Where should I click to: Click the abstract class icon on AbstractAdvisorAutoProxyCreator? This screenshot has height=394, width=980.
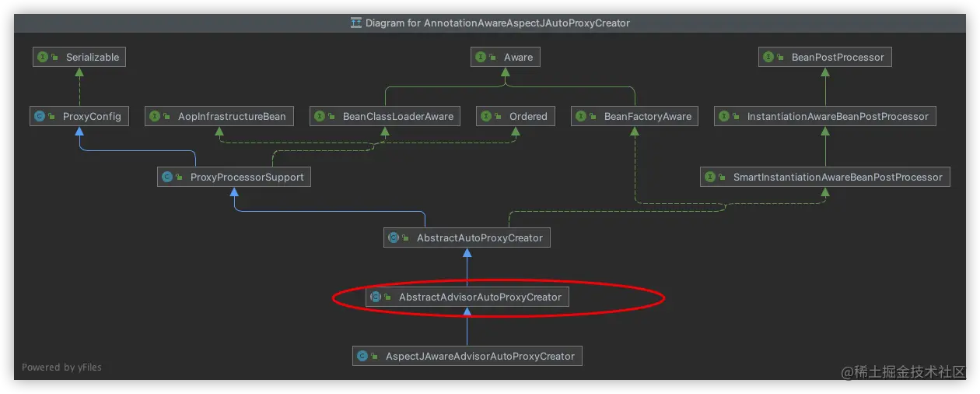(376, 297)
